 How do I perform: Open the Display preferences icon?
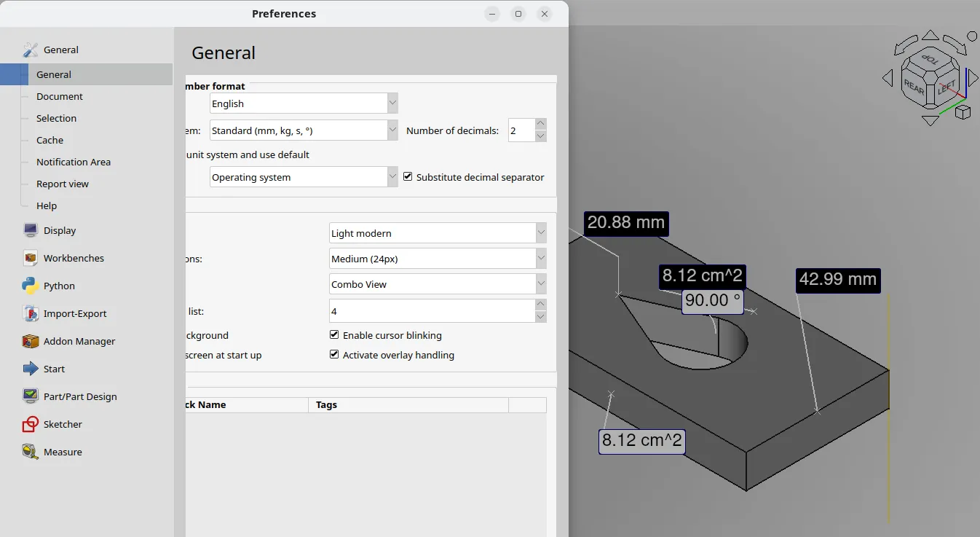click(x=31, y=230)
